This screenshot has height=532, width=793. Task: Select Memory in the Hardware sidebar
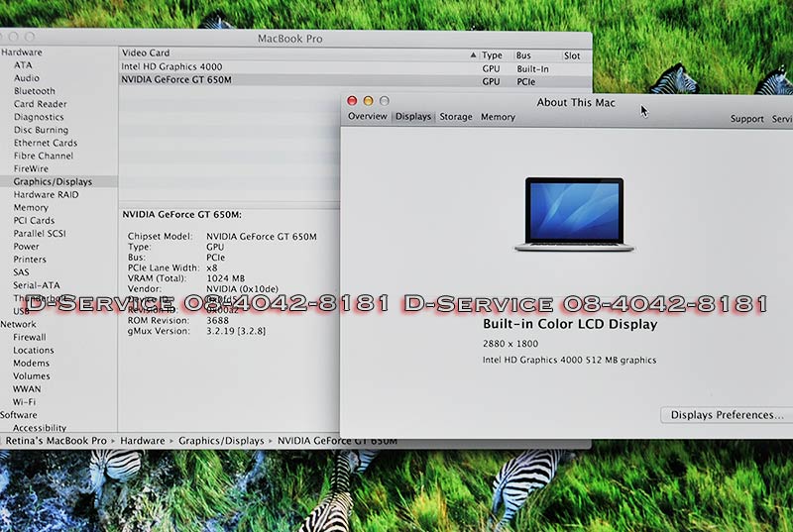pos(31,208)
